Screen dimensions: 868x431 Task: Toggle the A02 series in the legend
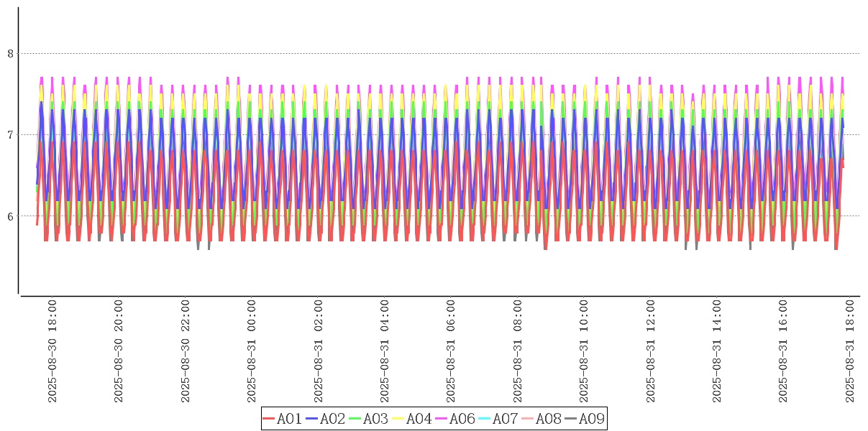coord(332,419)
